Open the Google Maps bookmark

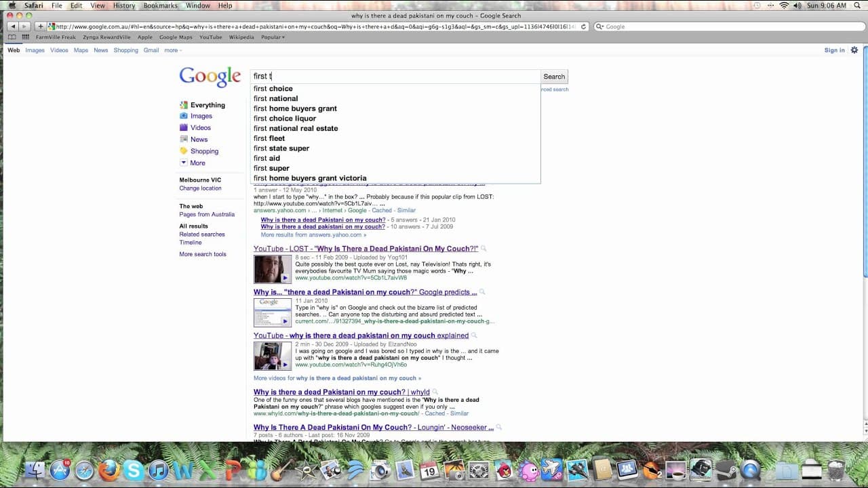tap(176, 37)
